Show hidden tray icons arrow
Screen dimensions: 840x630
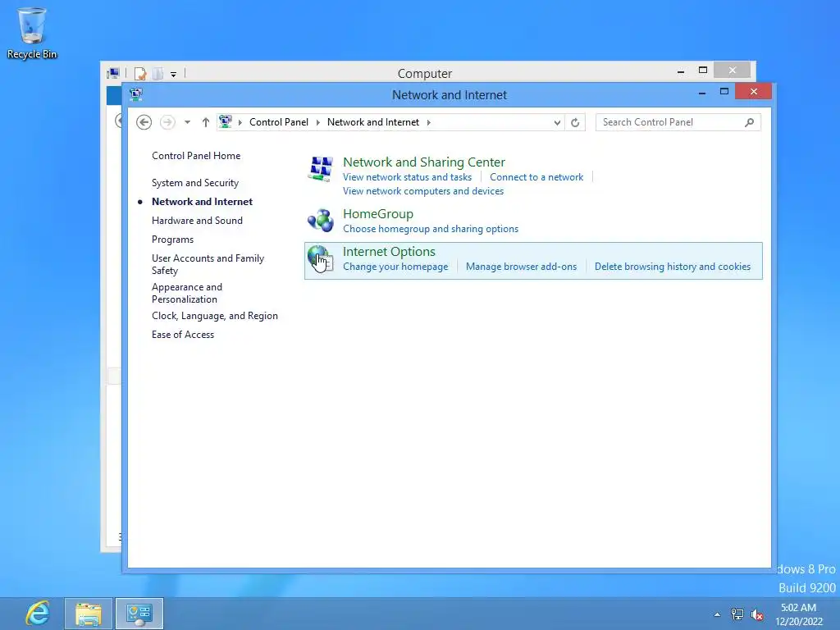pyautogui.click(x=717, y=614)
